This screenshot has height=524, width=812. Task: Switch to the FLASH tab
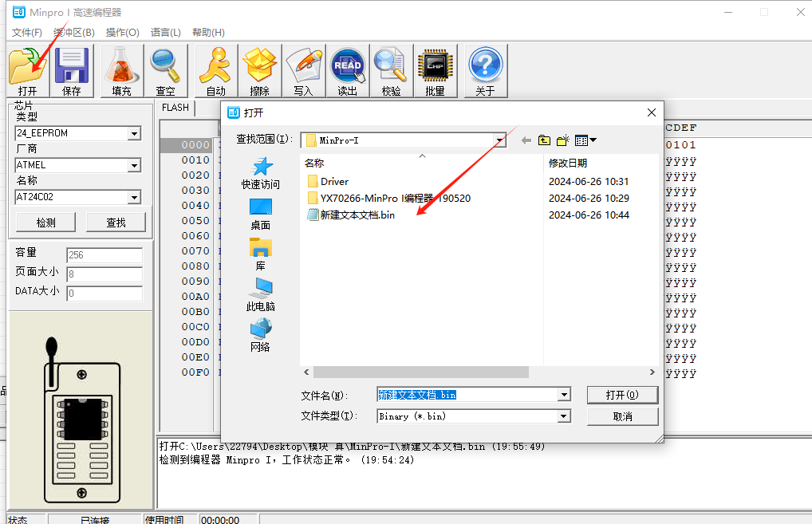pos(175,108)
